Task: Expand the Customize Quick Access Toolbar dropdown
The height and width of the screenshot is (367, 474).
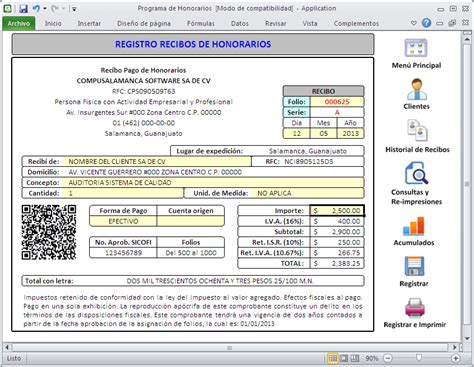Action: 74,9
